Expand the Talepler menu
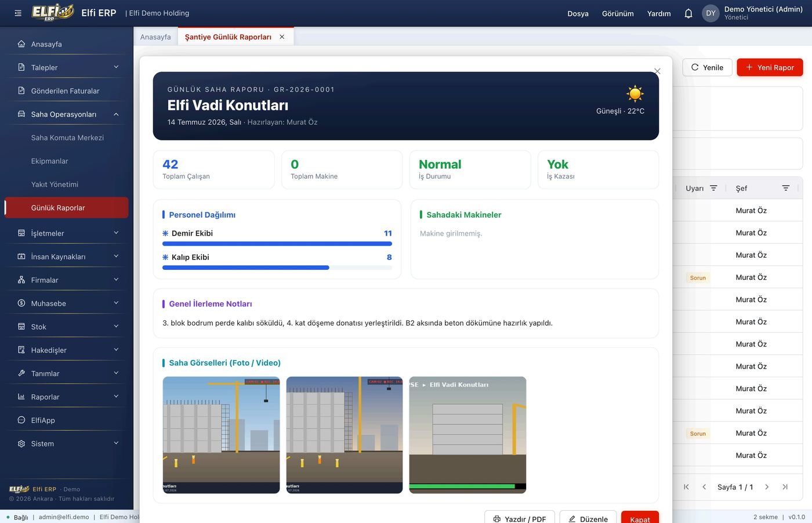Image resolution: width=812 pixels, height=523 pixels. 116,67
